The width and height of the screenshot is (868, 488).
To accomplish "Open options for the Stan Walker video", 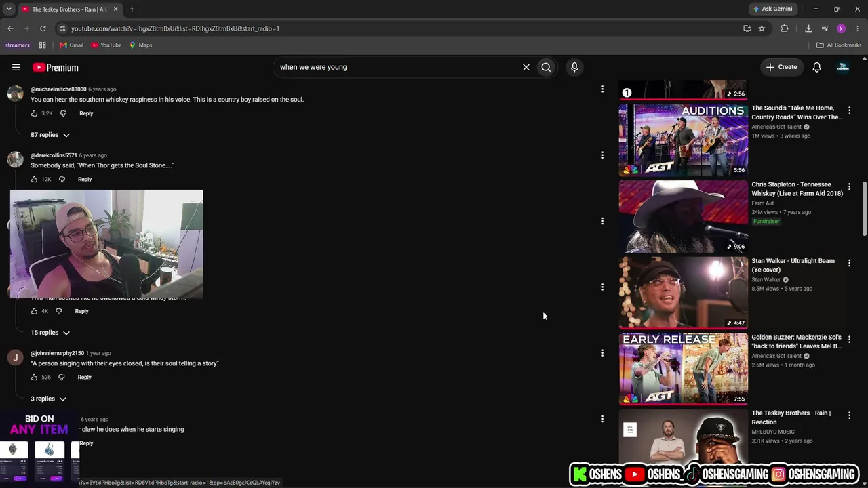I will point(849,263).
